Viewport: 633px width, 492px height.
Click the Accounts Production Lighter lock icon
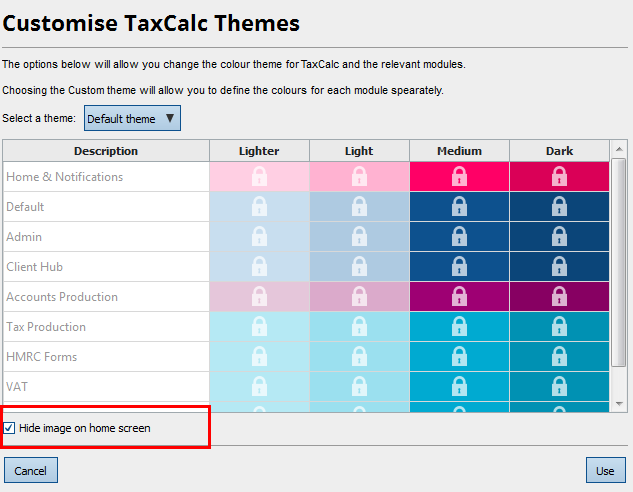click(259, 296)
